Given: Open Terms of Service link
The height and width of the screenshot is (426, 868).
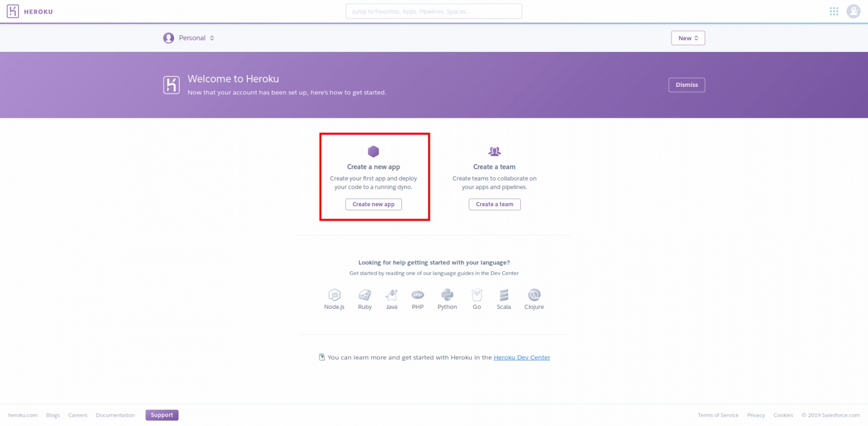Looking at the screenshot, I should [x=718, y=415].
